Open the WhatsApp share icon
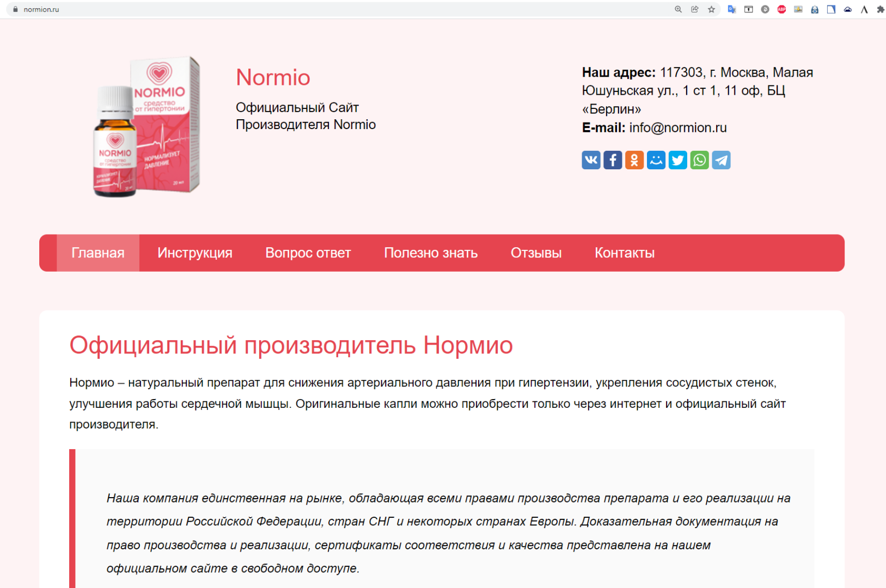The height and width of the screenshot is (588, 886). click(700, 160)
